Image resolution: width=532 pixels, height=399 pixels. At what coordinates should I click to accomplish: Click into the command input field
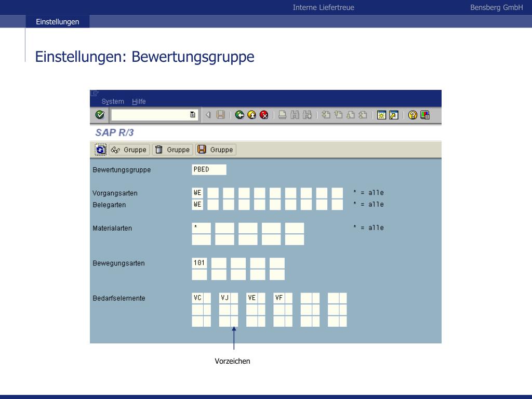150,115
